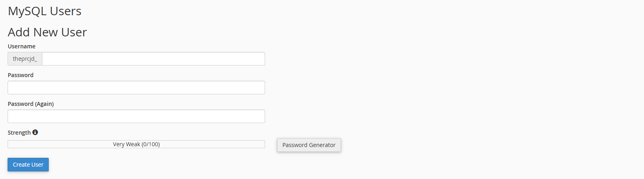The height and width of the screenshot is (179, 644).
Task: Show the password strength help tooltip
Action: click(x=35, y=132)
